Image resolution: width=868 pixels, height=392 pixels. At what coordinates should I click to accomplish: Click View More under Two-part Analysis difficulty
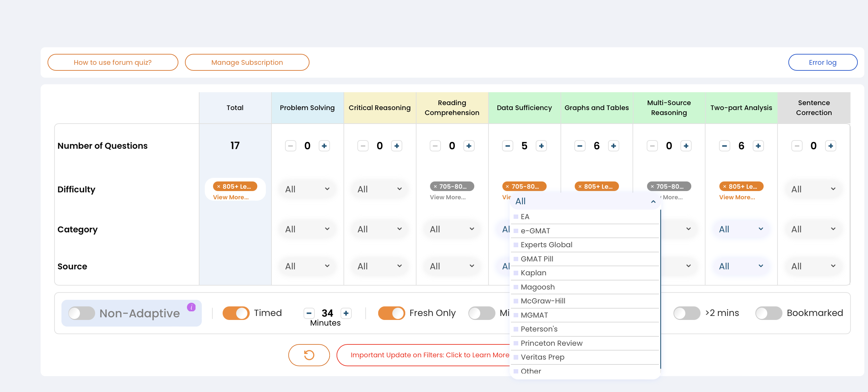(x=737, y=198)
